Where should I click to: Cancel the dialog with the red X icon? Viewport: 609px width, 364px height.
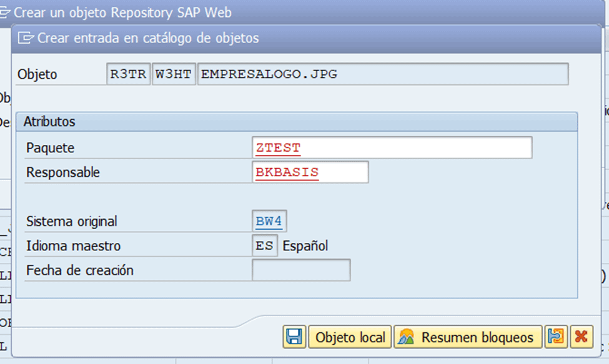pos(581,338)
